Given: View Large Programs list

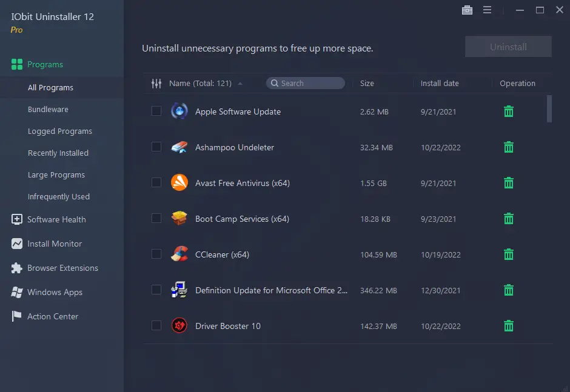Looking at the screenshot, I should pyautogui.click(x=56, y=174).
